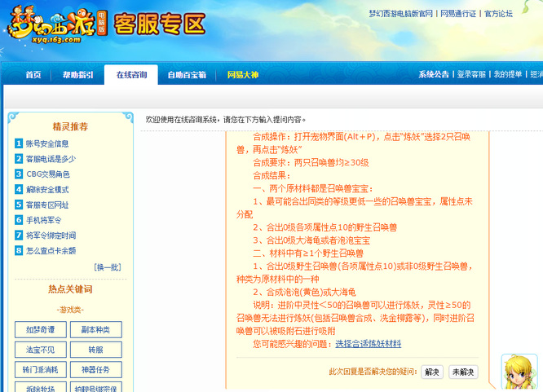Select the 副本种类 keyword button

(x=96, y=329)
